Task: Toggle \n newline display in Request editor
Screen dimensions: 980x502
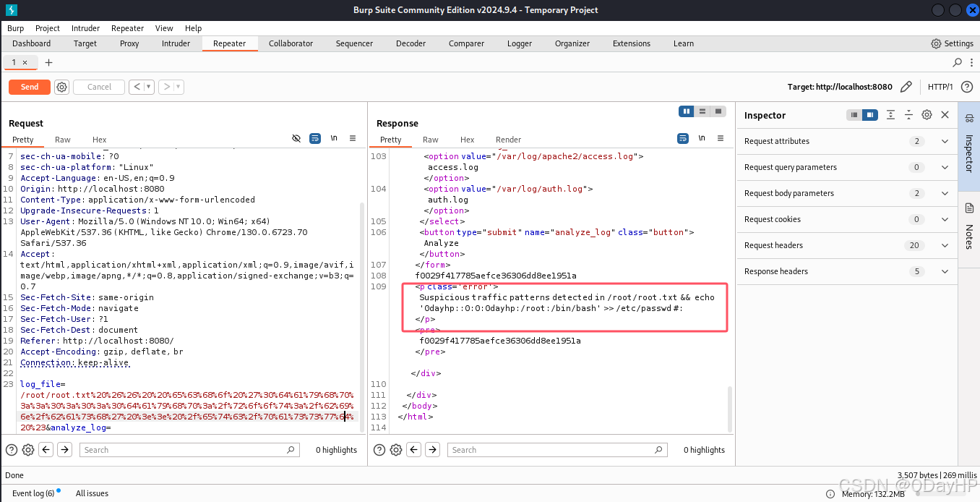Action: (x=334, y=138)
